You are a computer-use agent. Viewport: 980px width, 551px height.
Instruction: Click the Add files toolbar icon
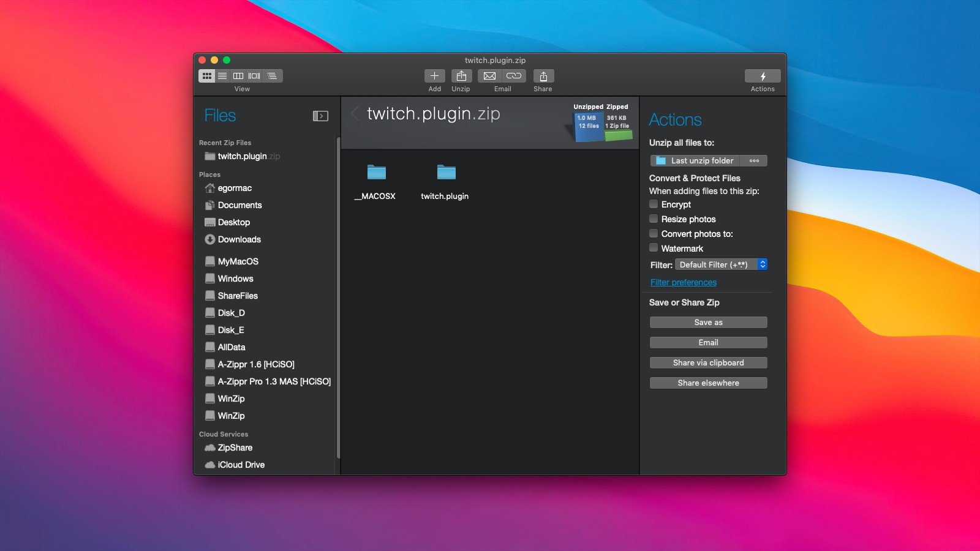434,76
